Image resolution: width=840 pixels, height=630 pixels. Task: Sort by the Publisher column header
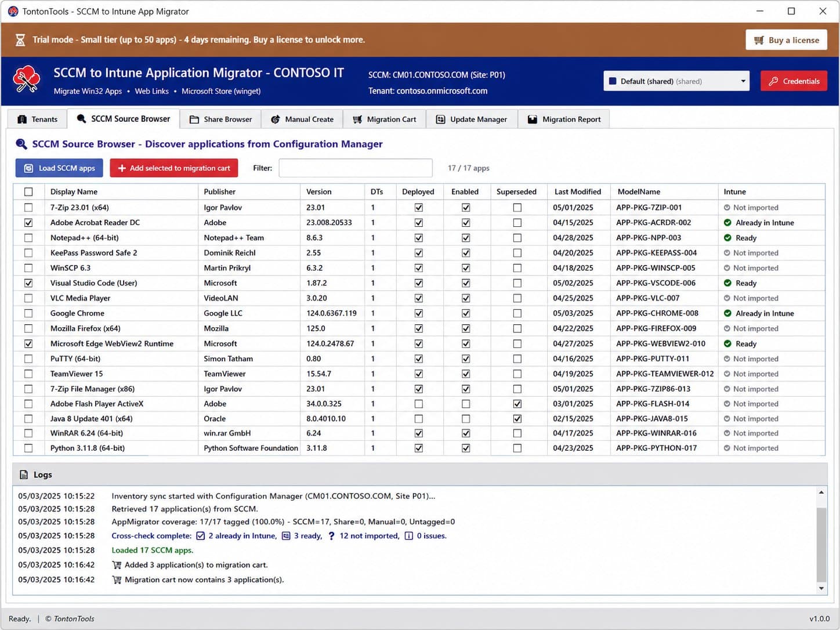tap(249, 191)
